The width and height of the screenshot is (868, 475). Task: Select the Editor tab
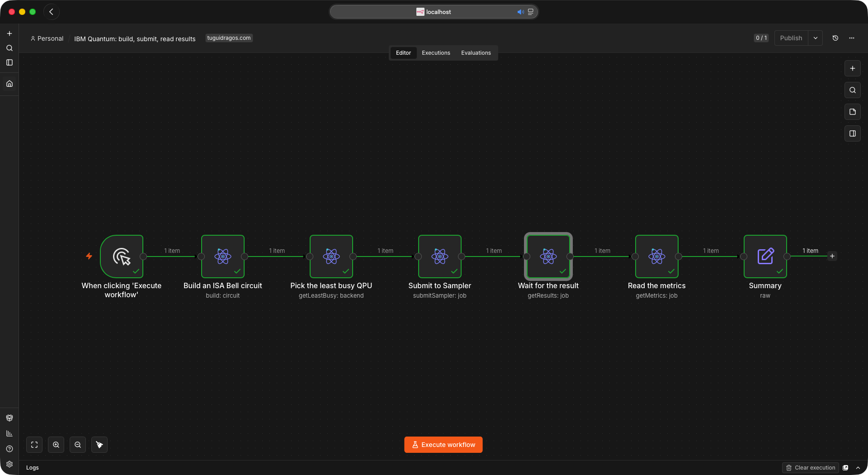[x=403, y=53]
